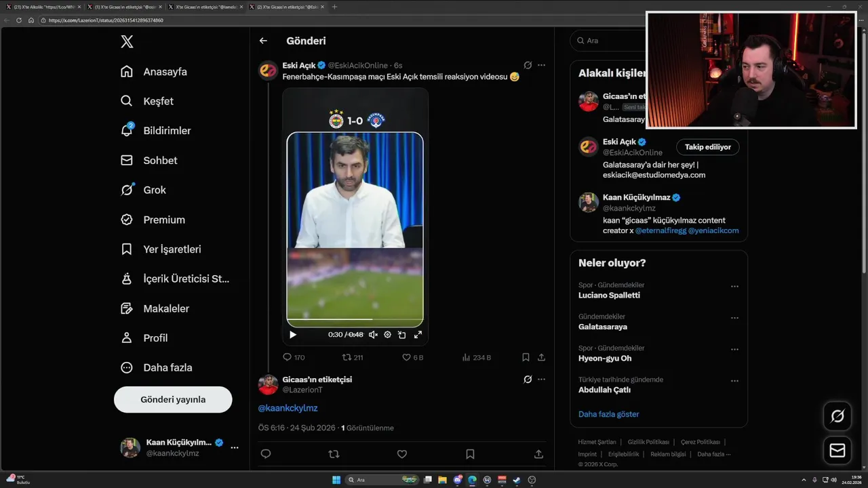Play the Fenerbahçe-Kasımpaşa reaction video
Image resolution: width=868 pixels, height=488 pixels.
click(x=293, y=335)
